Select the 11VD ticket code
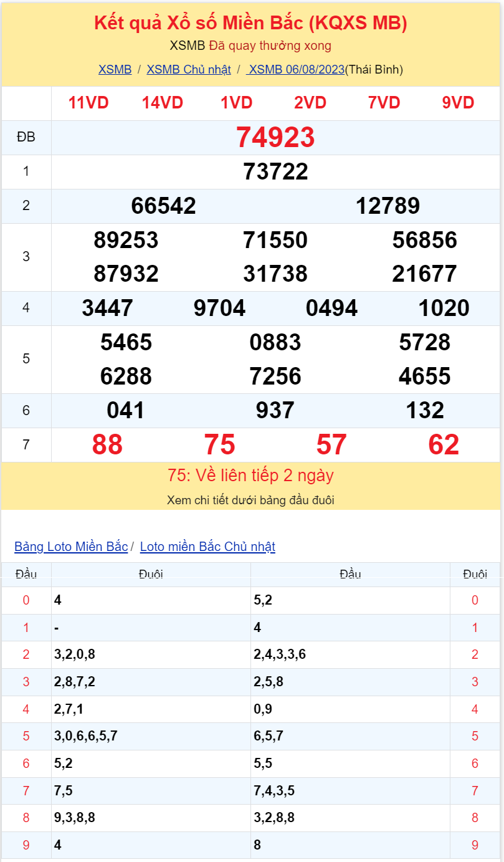Screen dimensions: 504x862 (88, 103)
